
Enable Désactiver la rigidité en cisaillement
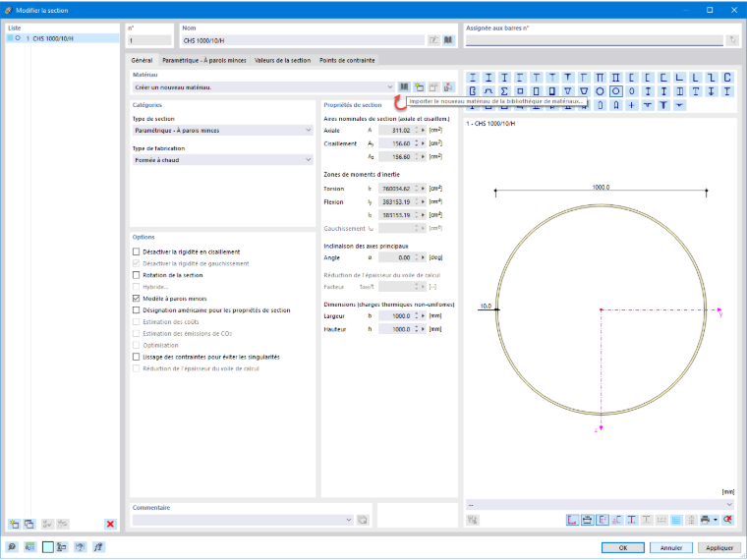click(x=137, y=252)
